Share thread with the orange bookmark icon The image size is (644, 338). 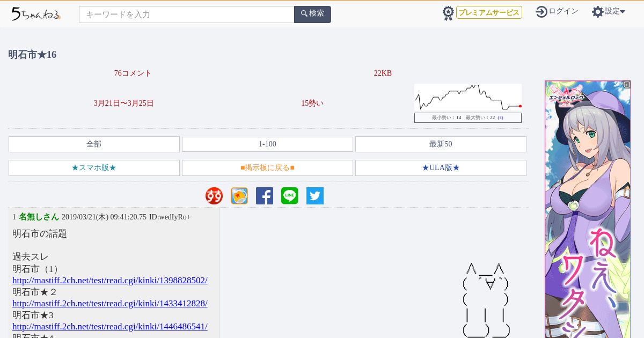click(x=239, y=196)
